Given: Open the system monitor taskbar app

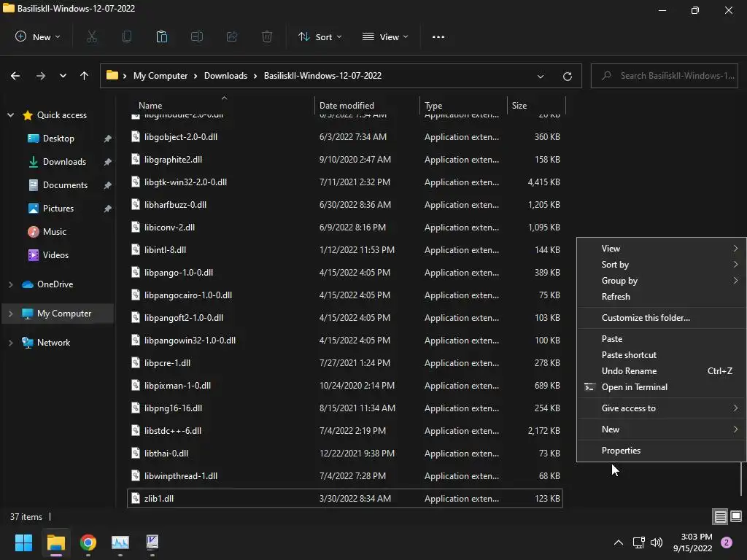Looking at the screenshot, I should pos(120,542).
